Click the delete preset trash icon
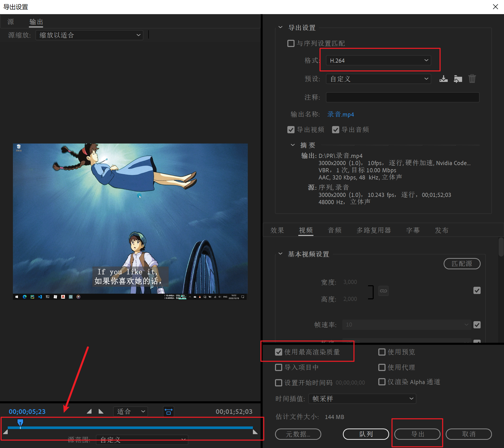 coord(472,79)
